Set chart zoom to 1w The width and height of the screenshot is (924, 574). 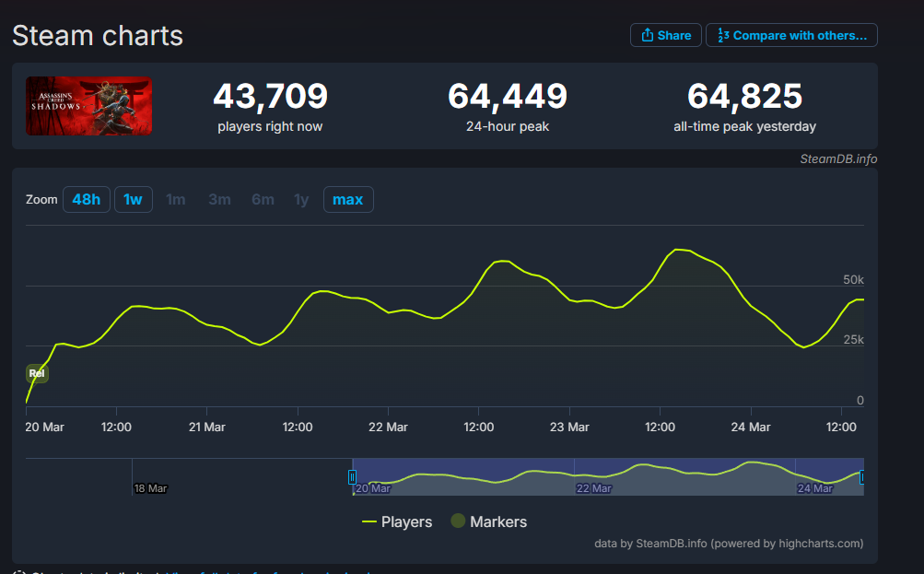[134, 199]
